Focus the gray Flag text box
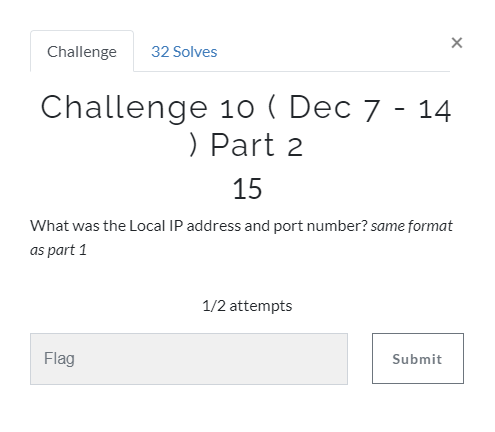This screenshot has height=432, width=495. click(189, 359)
